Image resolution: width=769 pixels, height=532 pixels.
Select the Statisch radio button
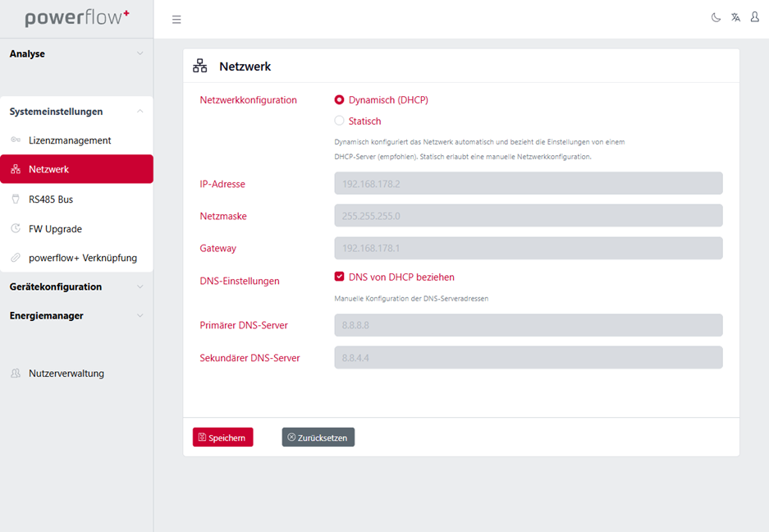coord(339,120)
